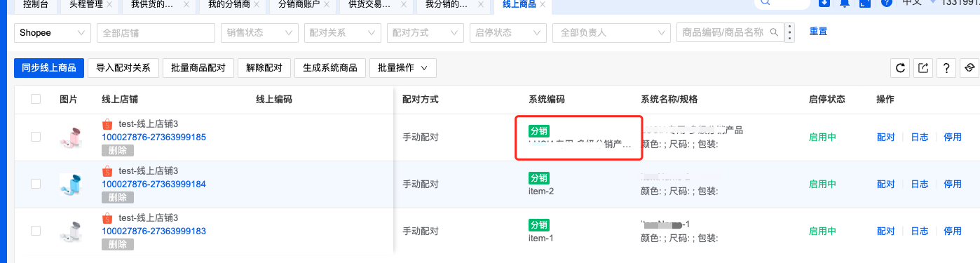The height and width of the screenshot is (263, 980).
Task: Open the question-mark help button in the table toolbar
Action: pyautogui.click(x=946, y=68)
